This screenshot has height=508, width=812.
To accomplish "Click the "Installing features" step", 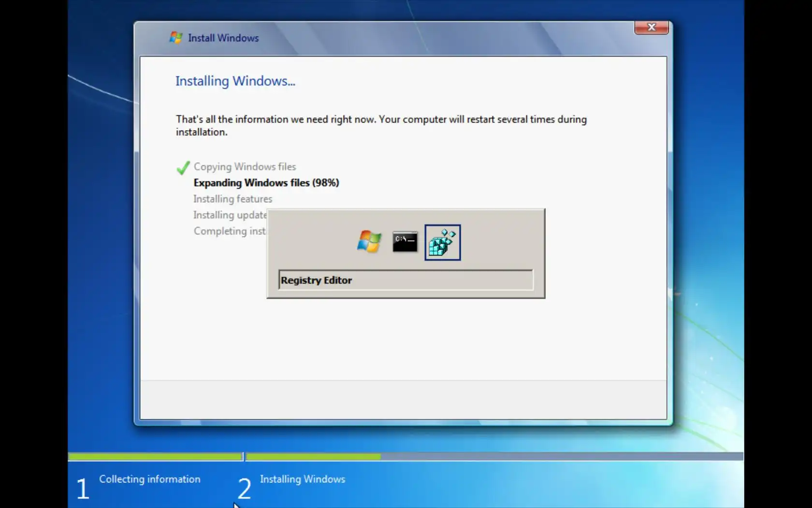I will coord(233,199).
